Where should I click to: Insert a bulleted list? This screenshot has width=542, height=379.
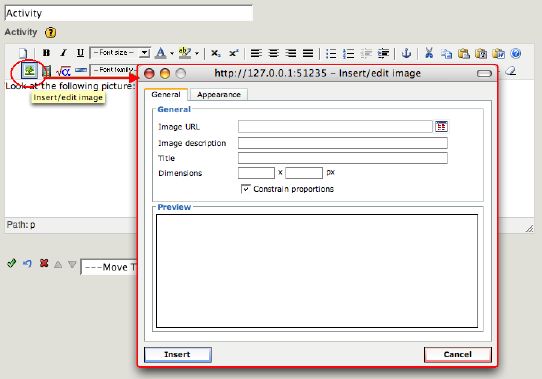coord(331,54)
